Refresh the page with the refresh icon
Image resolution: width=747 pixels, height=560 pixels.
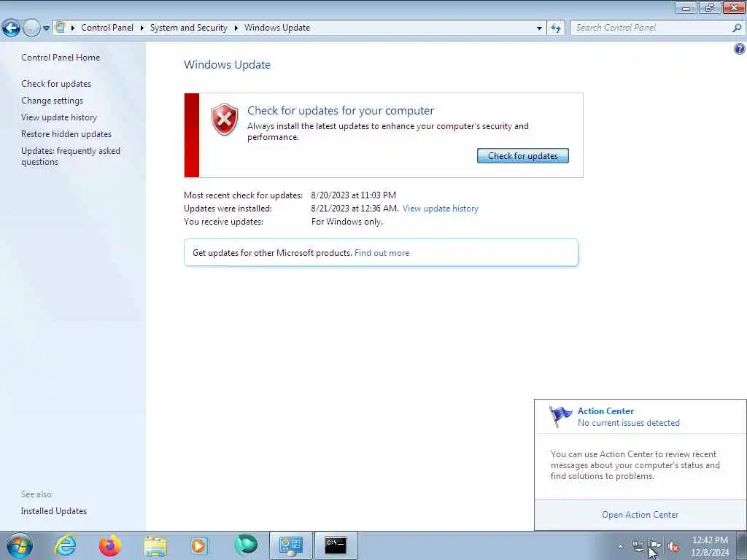(x=556, y=28)
